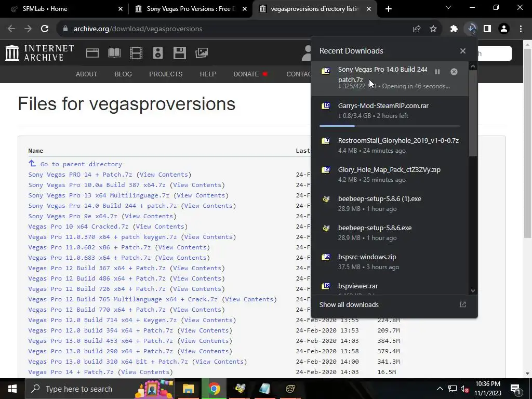This screenshot has height=399, width=532.
Task: Download Vegas Pro 13.0 Build 453 x64 file
Action: [x=100, y=341]
